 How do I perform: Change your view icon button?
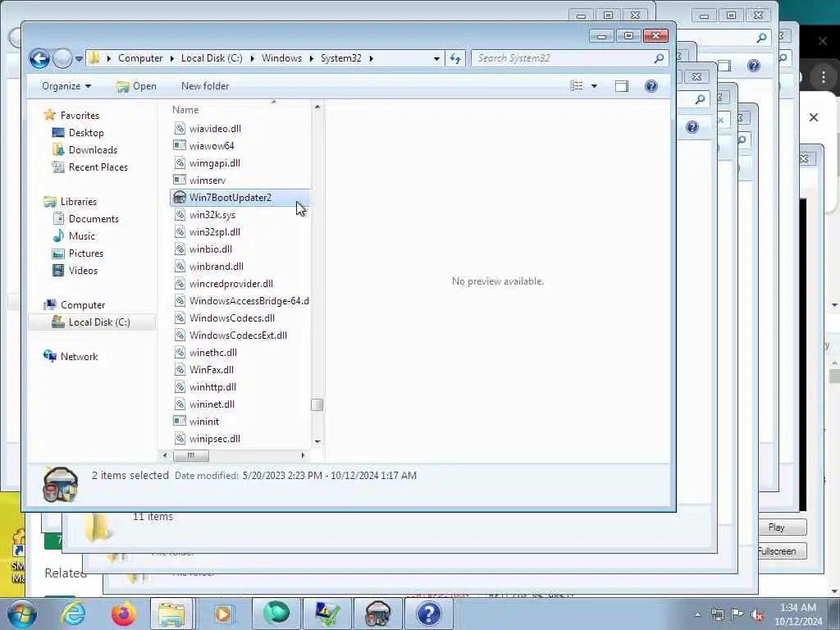pos(577,86)
